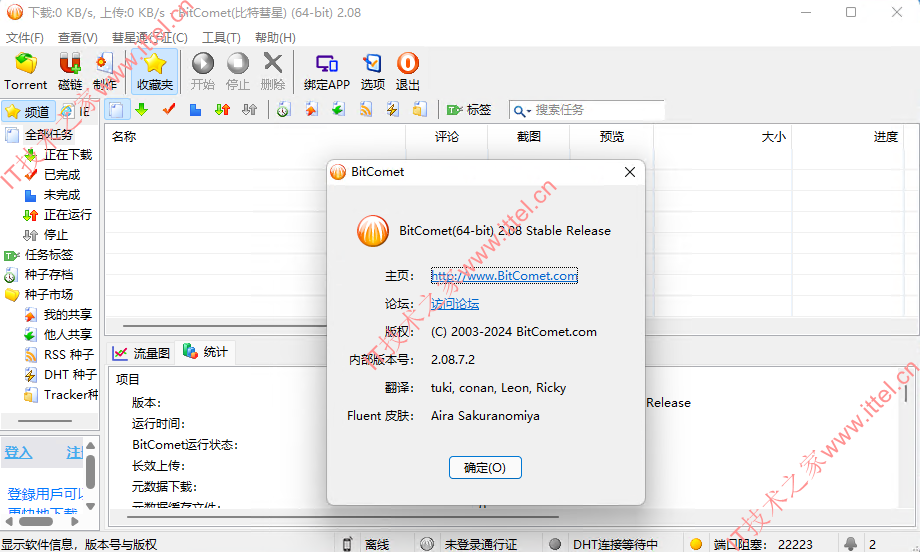Click the 磁链 magnet link toolbar icon
Screen dimensions: 920x552
(70, 72)
